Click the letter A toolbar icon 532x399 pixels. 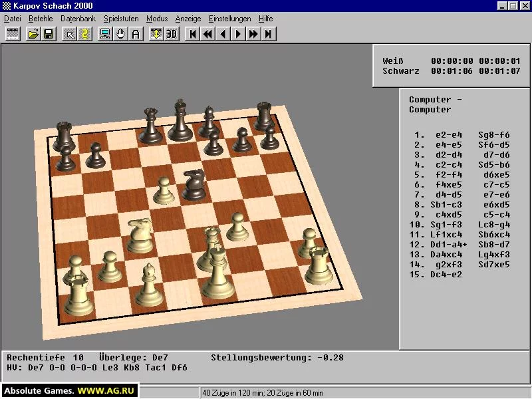click(136, 34)
